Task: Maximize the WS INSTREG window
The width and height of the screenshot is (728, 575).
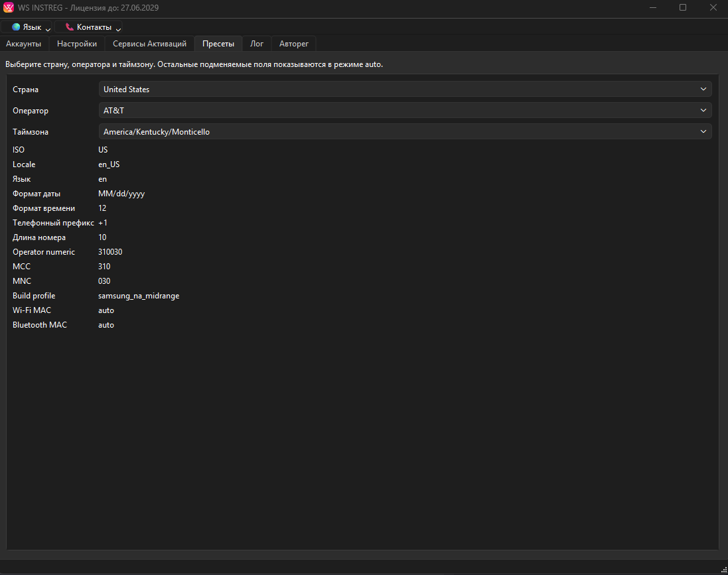Action: click(683, 7)
